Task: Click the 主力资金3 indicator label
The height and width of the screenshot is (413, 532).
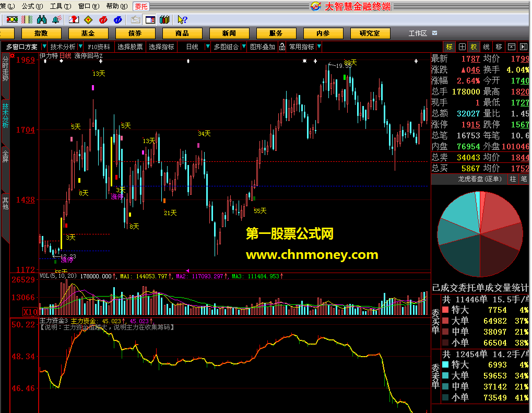Action: [54, 321]
